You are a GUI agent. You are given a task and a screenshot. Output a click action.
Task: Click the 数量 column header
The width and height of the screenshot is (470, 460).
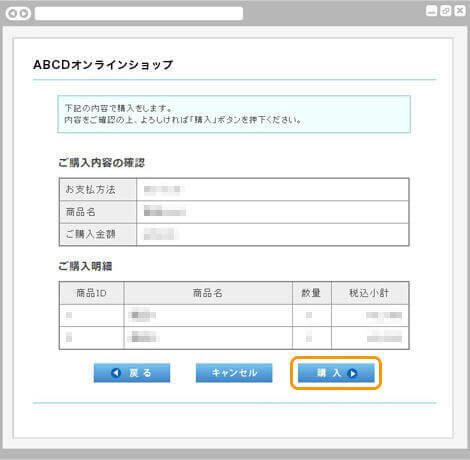tap(311, 293)
